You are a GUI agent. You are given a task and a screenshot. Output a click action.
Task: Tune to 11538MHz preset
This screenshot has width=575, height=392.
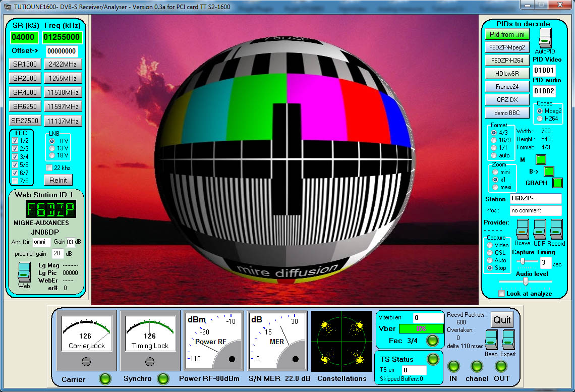63,92
